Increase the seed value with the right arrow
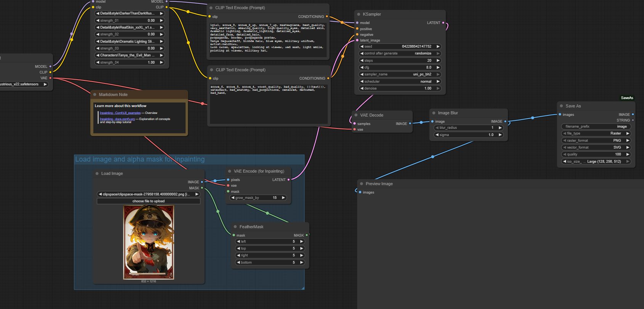This screenshot has width=644, height=309. point(438,46)
